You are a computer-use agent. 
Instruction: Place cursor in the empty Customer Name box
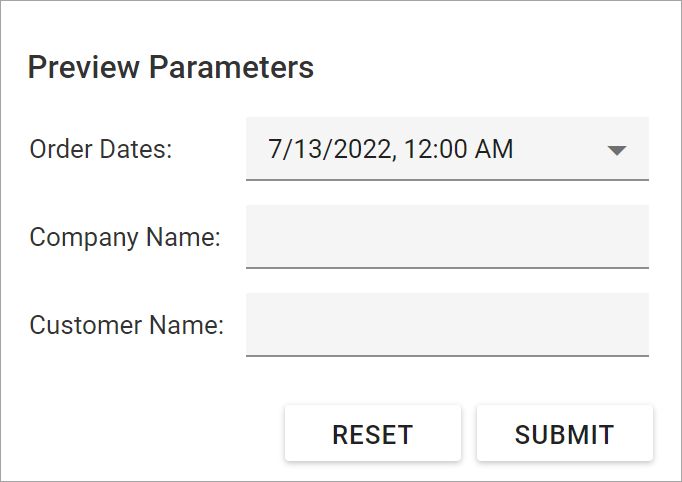[447, 325]
